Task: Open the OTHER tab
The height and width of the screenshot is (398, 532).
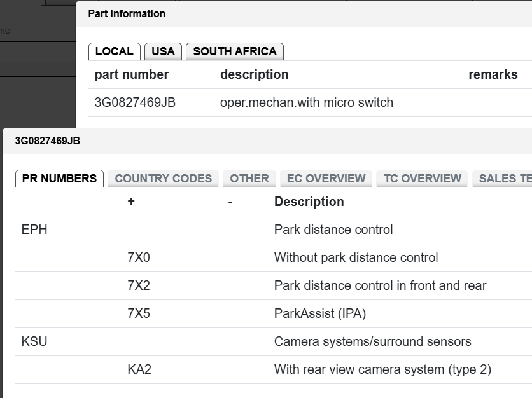Action: (249, 179)
